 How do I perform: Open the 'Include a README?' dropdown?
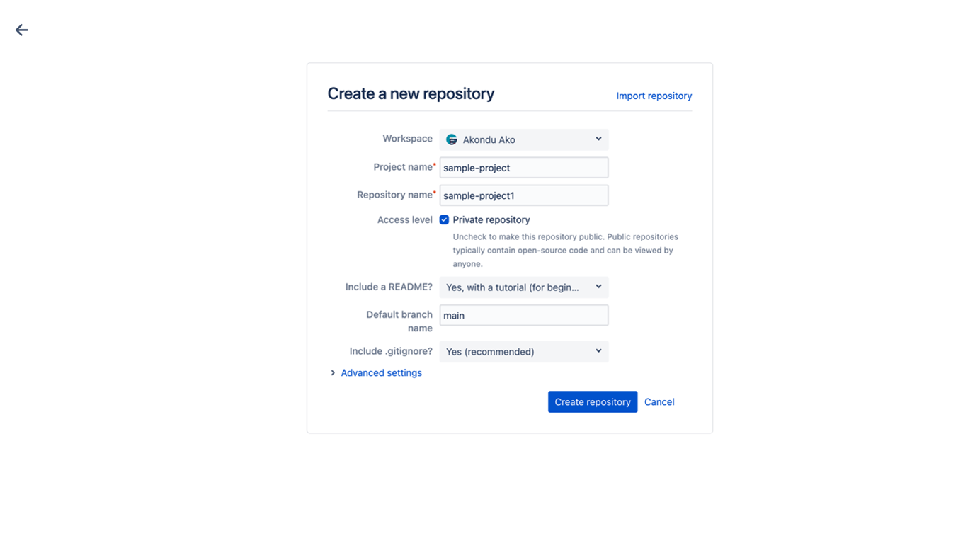click(524, 287)
